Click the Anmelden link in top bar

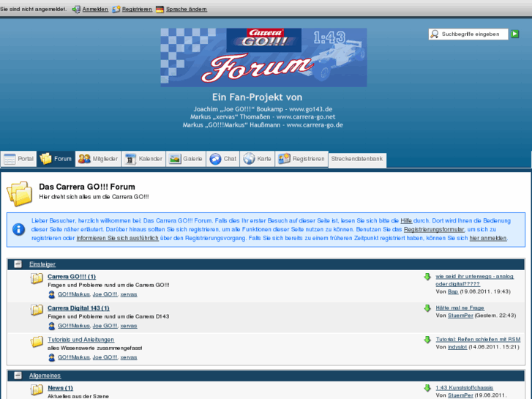(x=95, y=10)
